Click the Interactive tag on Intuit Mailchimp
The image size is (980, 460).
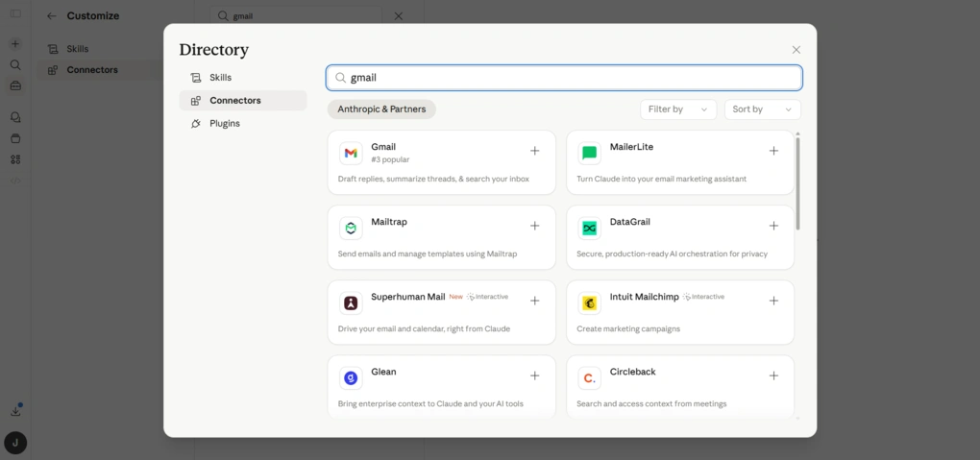703,297
